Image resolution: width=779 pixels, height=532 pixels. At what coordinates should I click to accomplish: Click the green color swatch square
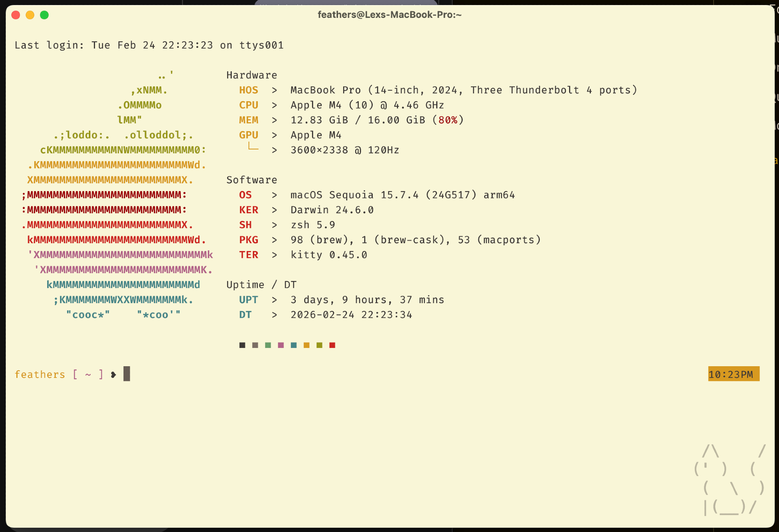(268, 345)
